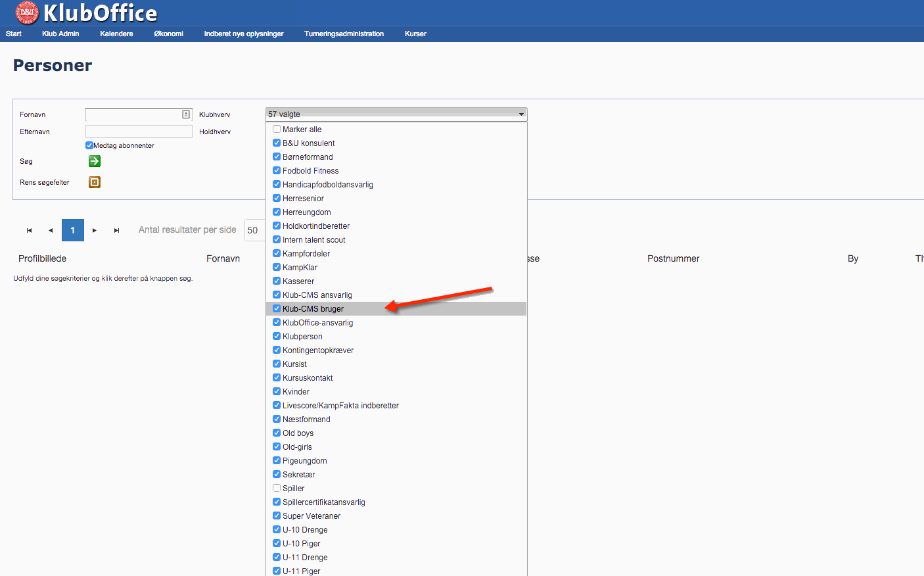Click the contact icon in Fornavn field
This screenshot has height=576, width=924.
click(186, 114)
